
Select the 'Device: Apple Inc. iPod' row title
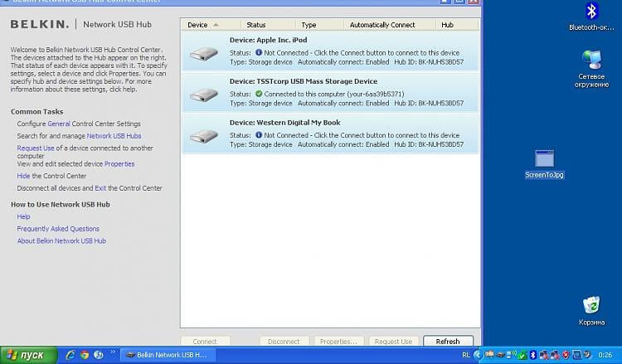point(268,40)
